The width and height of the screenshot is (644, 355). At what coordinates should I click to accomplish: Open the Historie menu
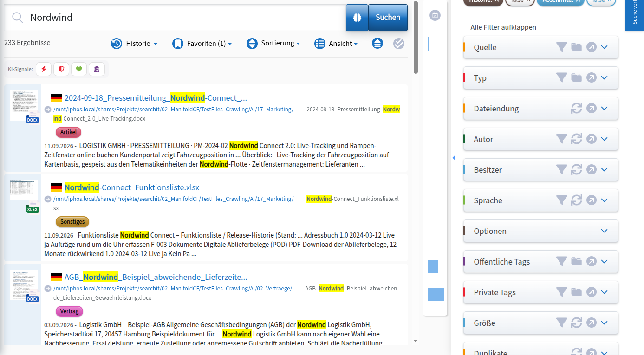point(134,44)
